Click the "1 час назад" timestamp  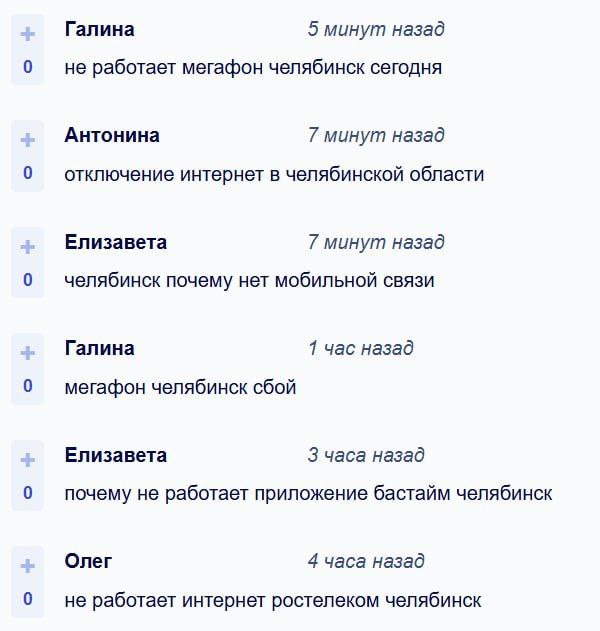[x=360, y=348]
